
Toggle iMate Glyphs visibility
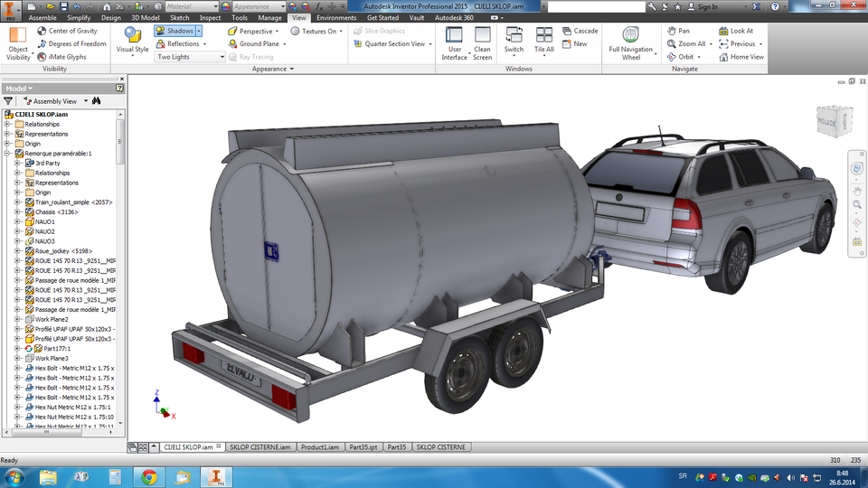tap(42, 57)
